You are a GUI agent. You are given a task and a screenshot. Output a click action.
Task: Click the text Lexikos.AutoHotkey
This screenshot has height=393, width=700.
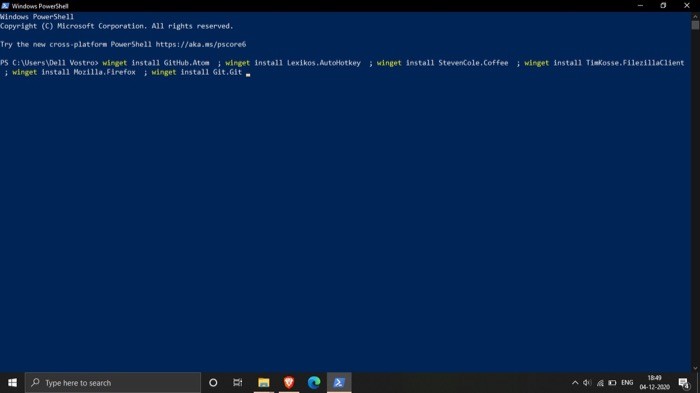pos(324,63)
